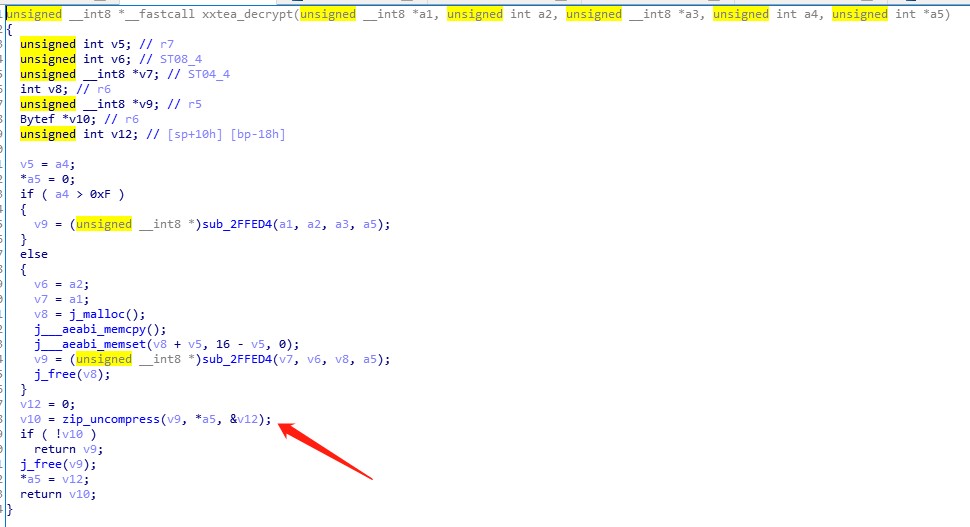Click the '[sp+10h] [bp-18h]' stack comment
970x527 pixels.
pos(226,134)
